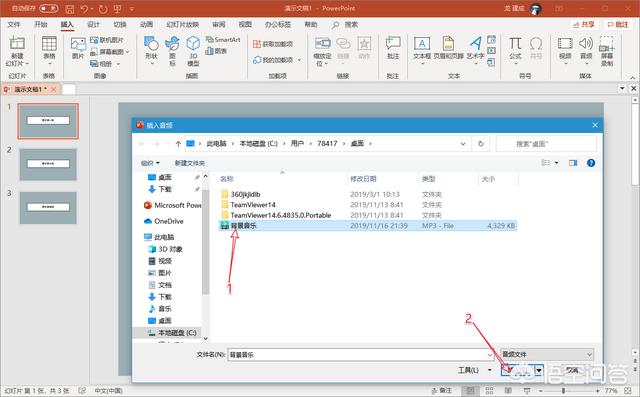Click the 图表 chart icon

coord(216,51)
